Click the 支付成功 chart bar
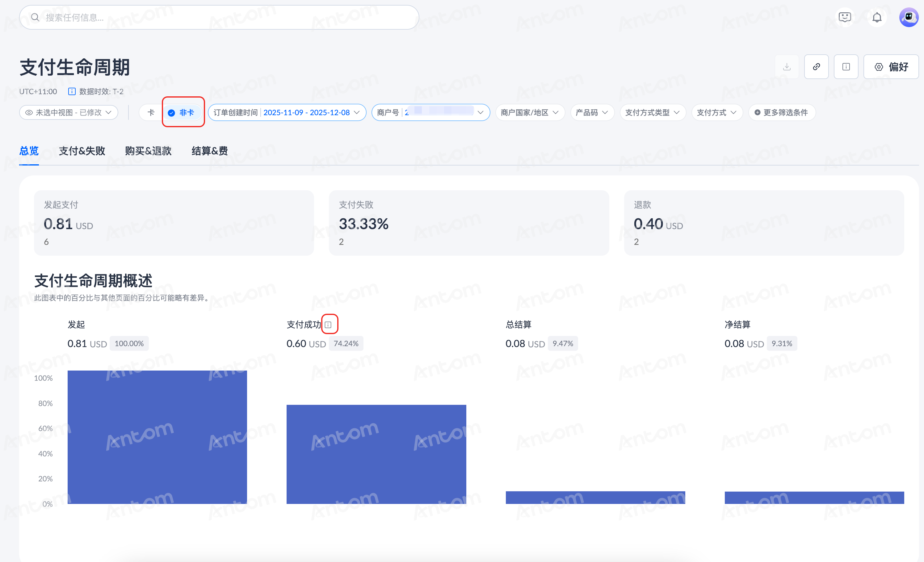924x562 pixels. point(376,455)
